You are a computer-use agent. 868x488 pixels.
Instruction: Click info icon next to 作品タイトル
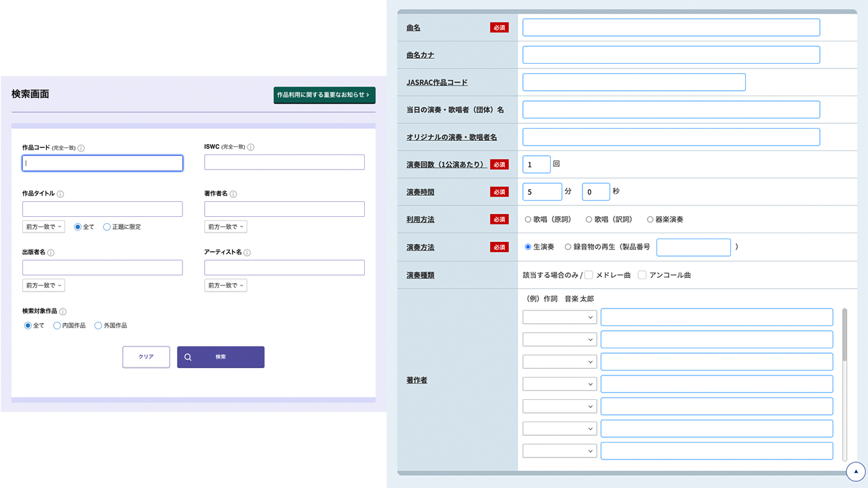pyautogui.click(x=60, y=194)
